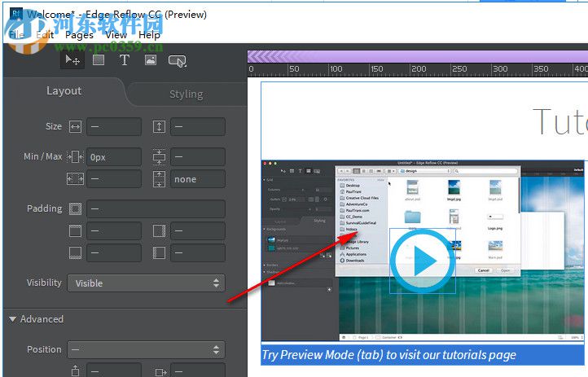Click the max-width icon
This screenshot has width=588, height=377.
pyautogui.click(x=75, y=179)
